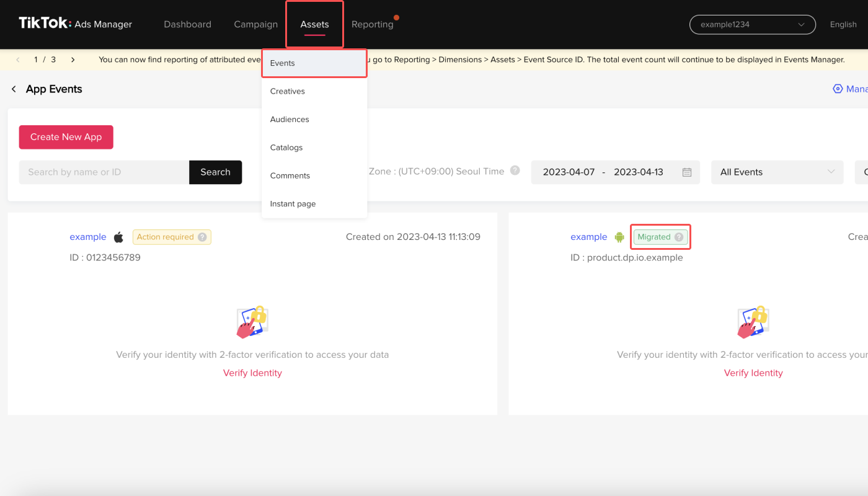This screenshot has height=496, width=868.
Task: Open the calendar icon in date range
Action: click(686, 172)
